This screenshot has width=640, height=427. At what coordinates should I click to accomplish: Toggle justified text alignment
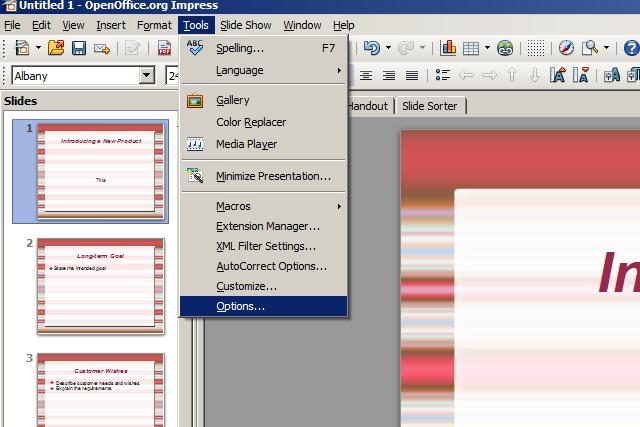pos(412,76)
